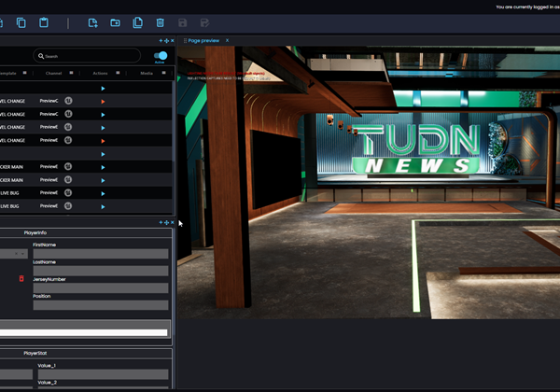Click the copy icon in top toolbar
This screenshot has width=560, height=392.
point(22,22)
